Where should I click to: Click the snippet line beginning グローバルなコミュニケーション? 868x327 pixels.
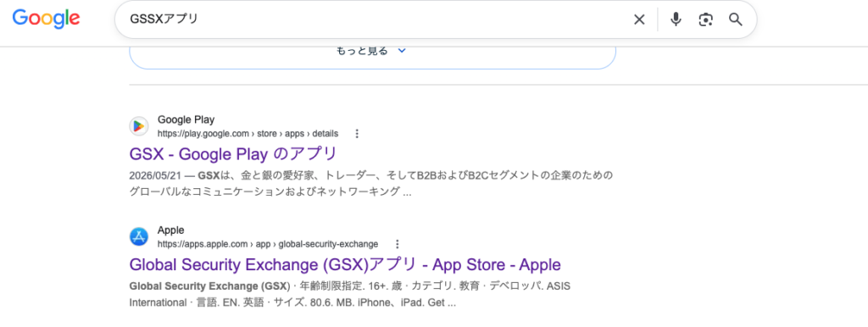pyautogui.click(x=270, y=192)
